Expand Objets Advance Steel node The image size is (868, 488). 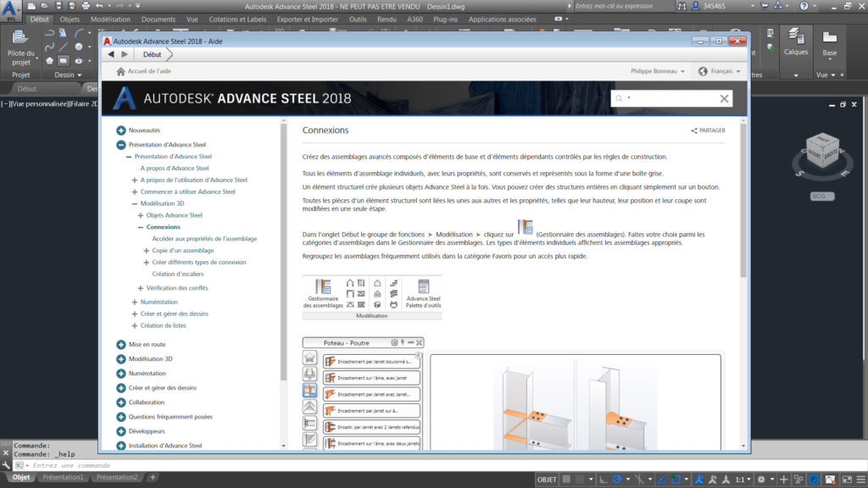141,215
